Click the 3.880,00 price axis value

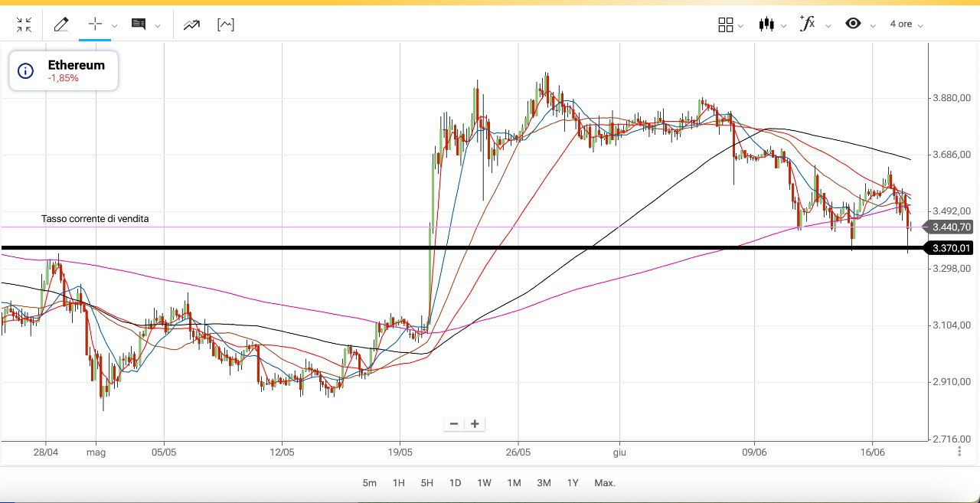point(952,98)
